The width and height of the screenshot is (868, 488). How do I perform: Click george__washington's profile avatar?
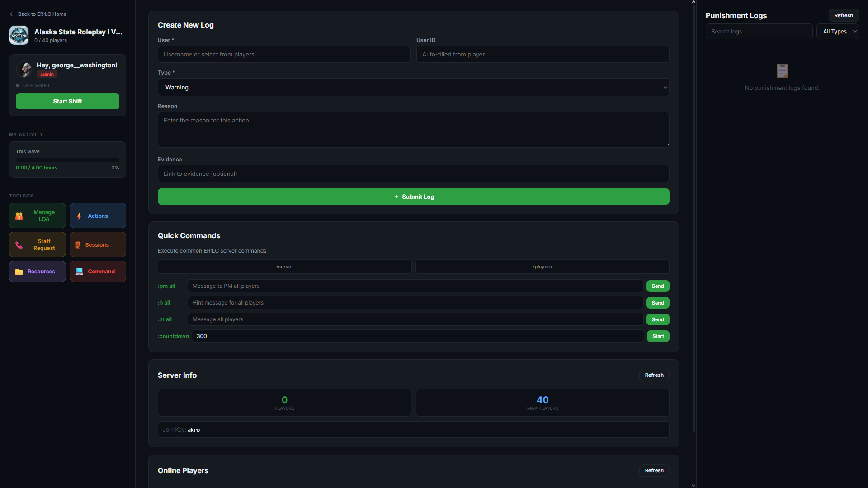[24, 69]
